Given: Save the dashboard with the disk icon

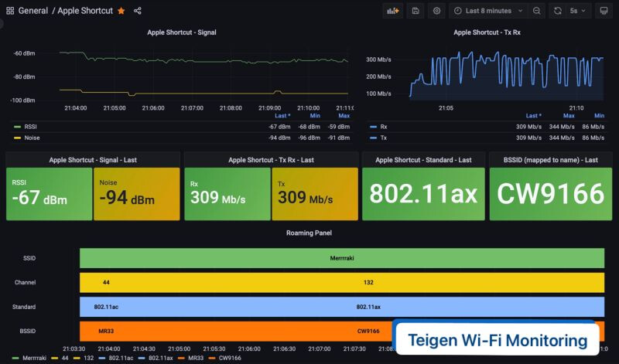Looking at the screenshot, I should click(416, 11).
